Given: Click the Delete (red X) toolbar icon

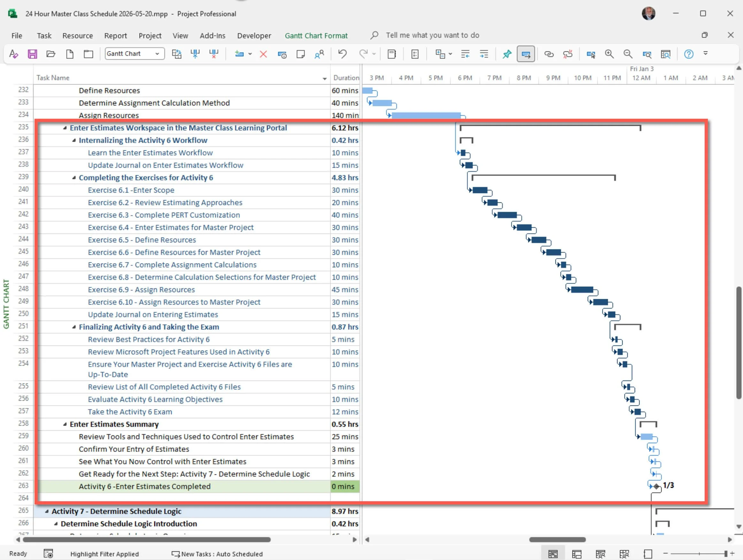Looking at the screenshot, I should point(263,54).
